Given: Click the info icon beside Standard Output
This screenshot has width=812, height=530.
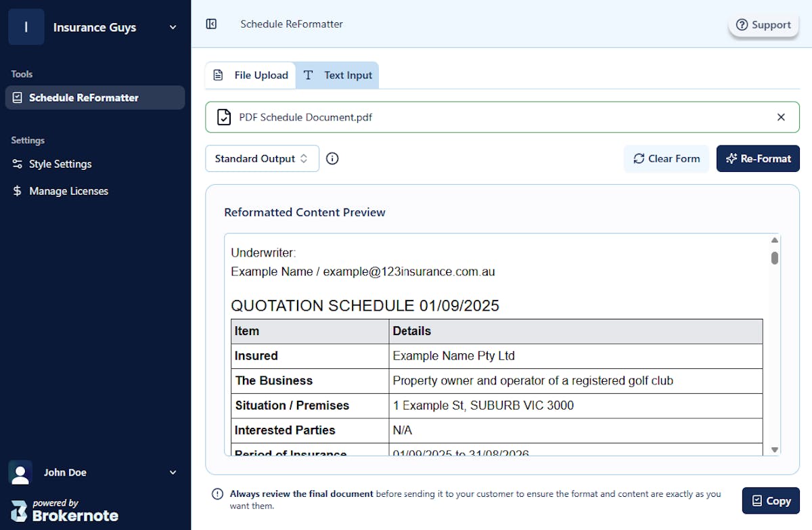Looking at the screenshot, I should [x=332, y=158].
